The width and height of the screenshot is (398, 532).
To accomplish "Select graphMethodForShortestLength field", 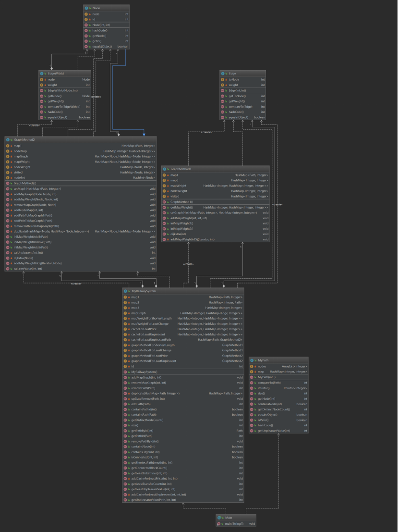I will coord(183,345).
